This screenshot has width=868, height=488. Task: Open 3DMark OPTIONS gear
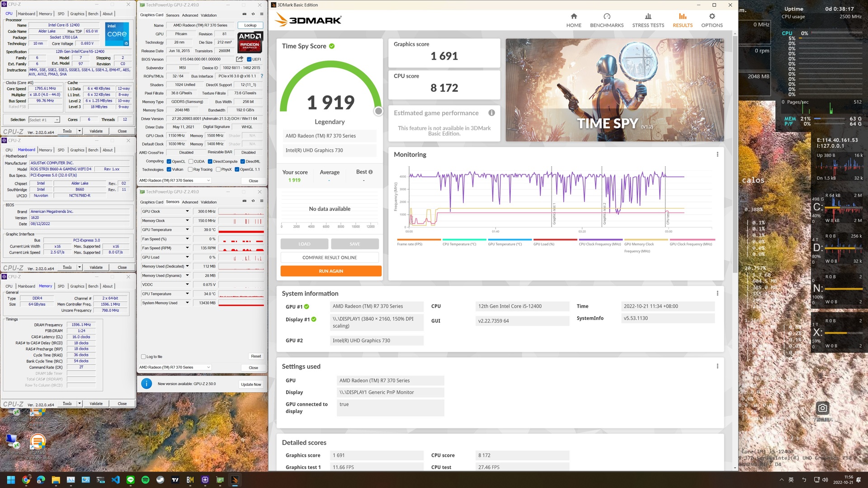pos(712,16)
